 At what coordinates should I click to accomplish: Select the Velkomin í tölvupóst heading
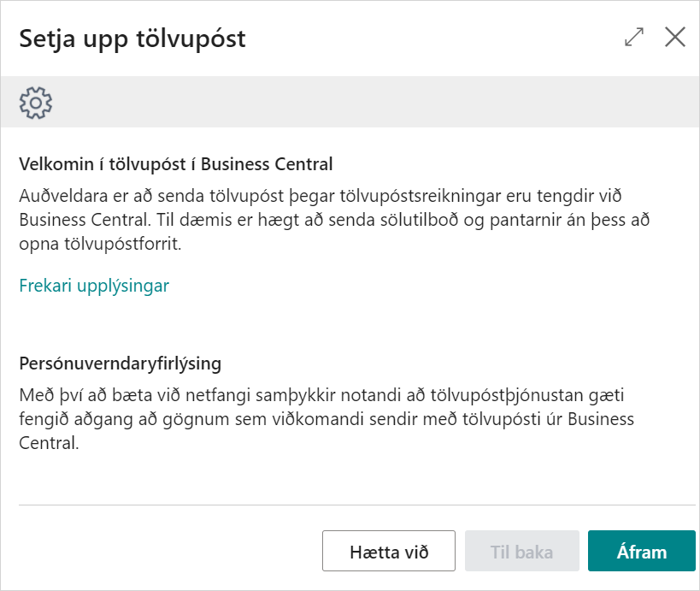pyautogui.click(x=176, y=163)
